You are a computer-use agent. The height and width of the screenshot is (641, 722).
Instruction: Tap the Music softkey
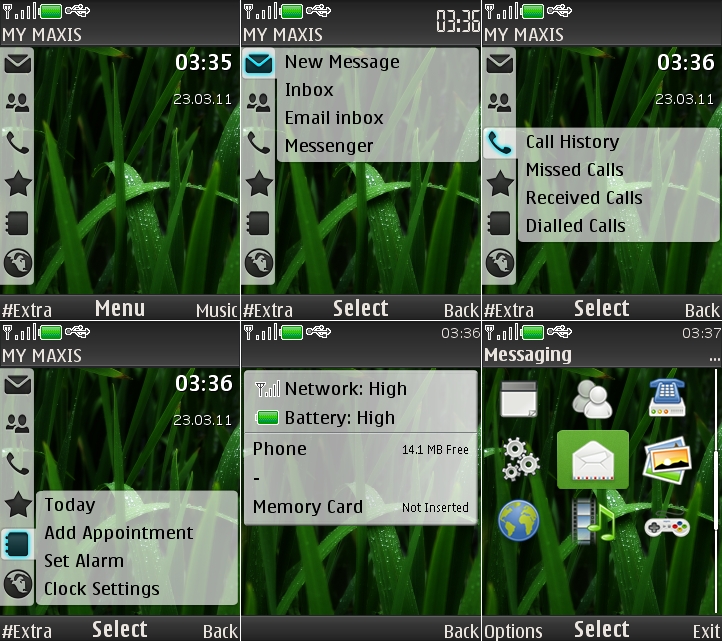[x=216, y=310]
